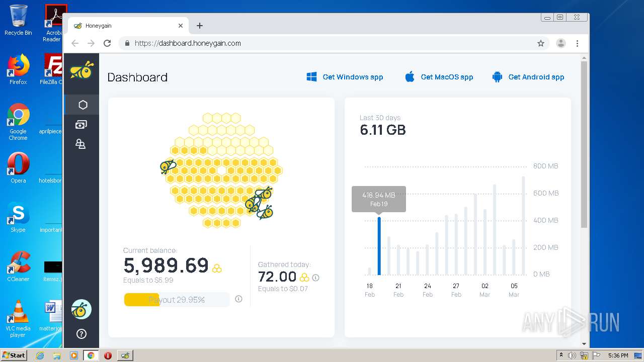Show hidden tray icons arrow
The height and width of the screenshot is (362, 644).
tap(561, 355)
